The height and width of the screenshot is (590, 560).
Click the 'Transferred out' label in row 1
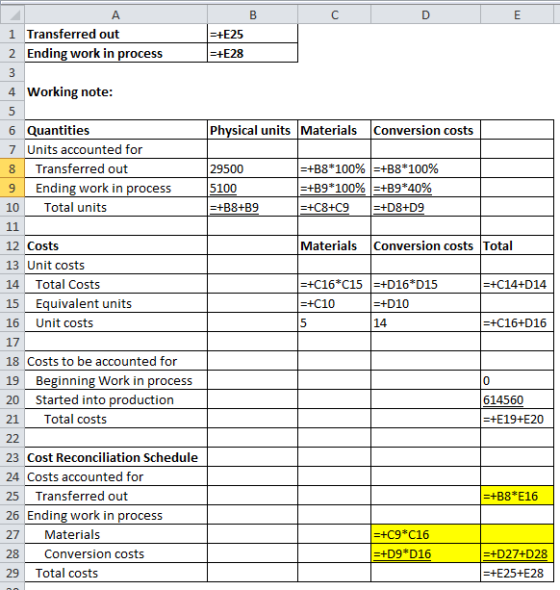[x=73, y=34]
